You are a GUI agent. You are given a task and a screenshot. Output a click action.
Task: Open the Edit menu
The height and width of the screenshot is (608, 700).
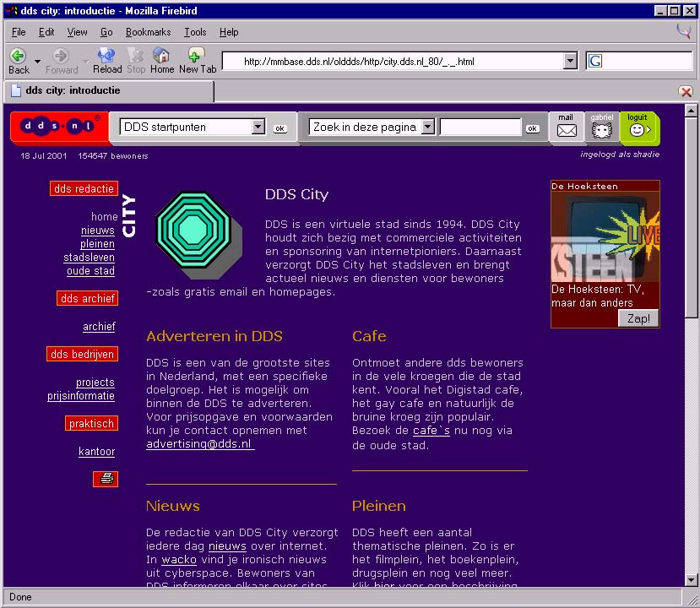46,32
